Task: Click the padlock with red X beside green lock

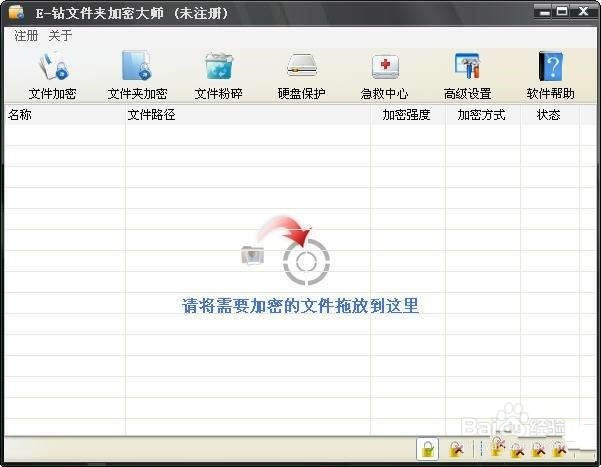Action: (x=456, y=449)
